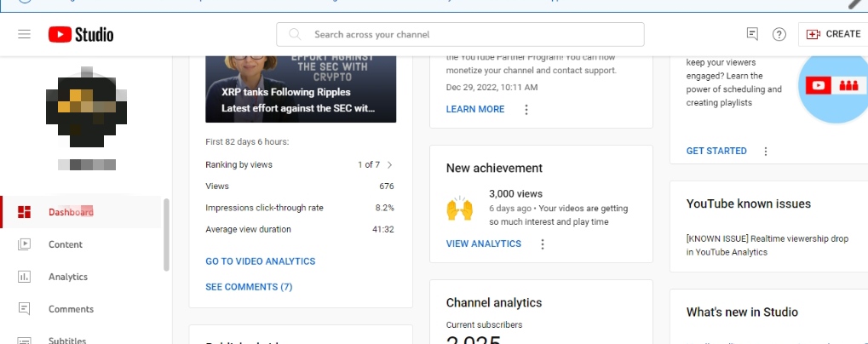Click LEARN MORE link

pos(475,110)
